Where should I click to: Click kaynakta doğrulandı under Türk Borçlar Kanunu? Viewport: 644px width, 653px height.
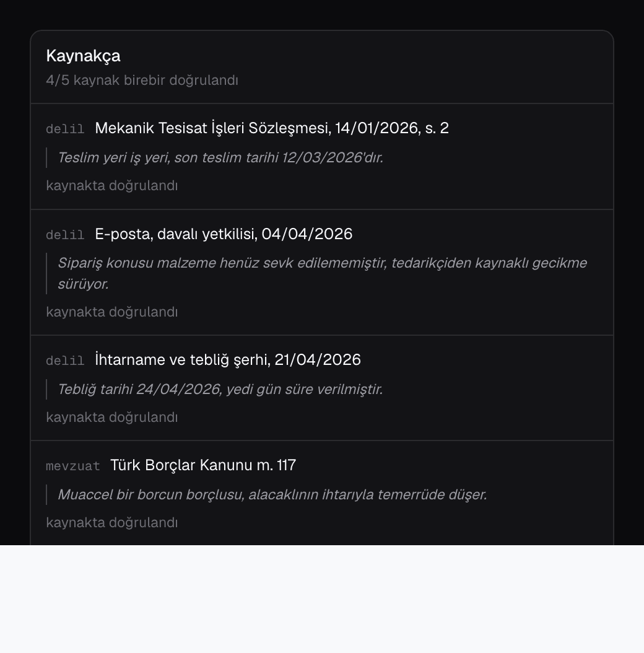click(112, 522)
